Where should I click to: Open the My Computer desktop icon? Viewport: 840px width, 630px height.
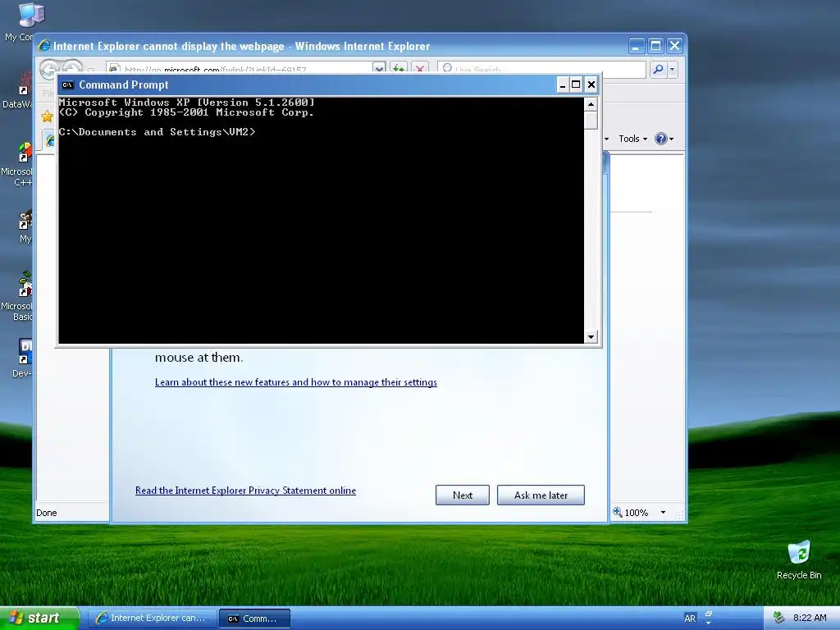click(31, 15)
